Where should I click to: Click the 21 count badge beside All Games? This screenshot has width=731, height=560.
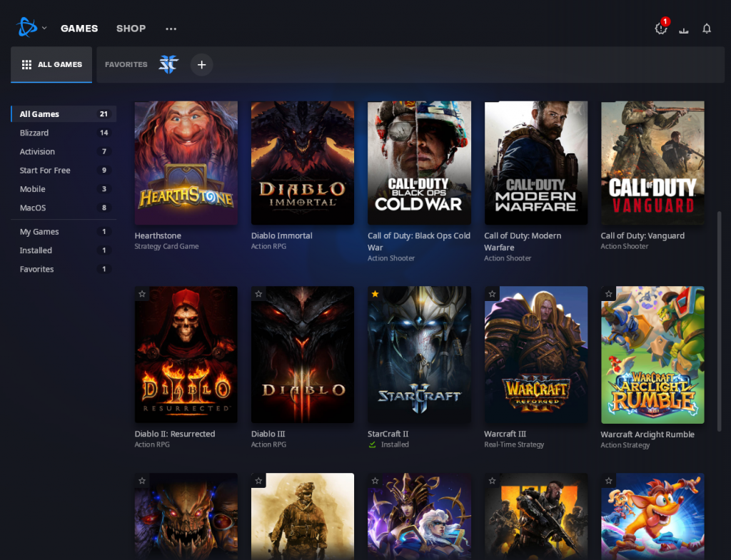104,114
